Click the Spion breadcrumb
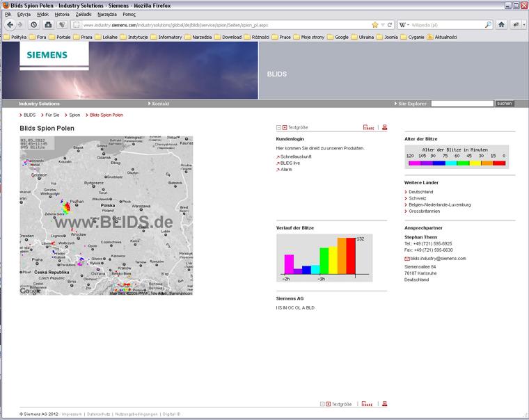The image size is (529, 420). coord(74,115)
